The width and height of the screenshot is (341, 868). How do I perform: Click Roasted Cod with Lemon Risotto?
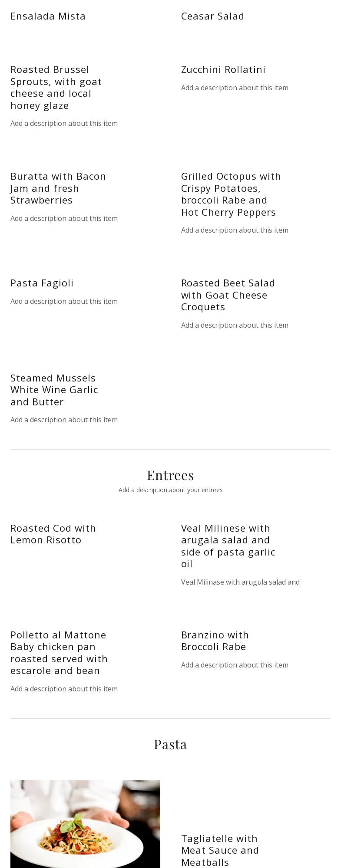click(x=53, y=534)
